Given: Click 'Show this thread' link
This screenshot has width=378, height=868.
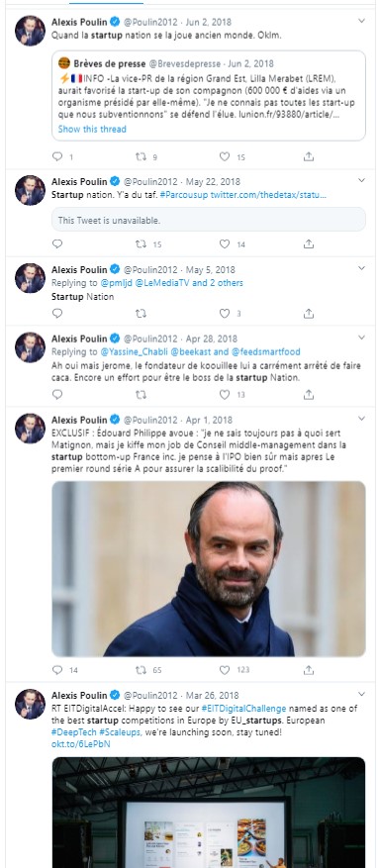Looking at the screenshot, I should tap(92, 129).
